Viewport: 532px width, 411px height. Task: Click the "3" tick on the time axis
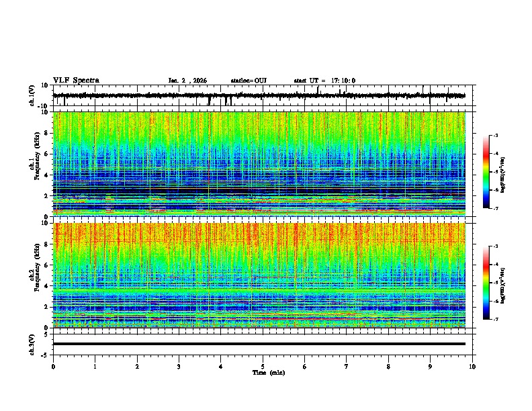click(179, 367)
